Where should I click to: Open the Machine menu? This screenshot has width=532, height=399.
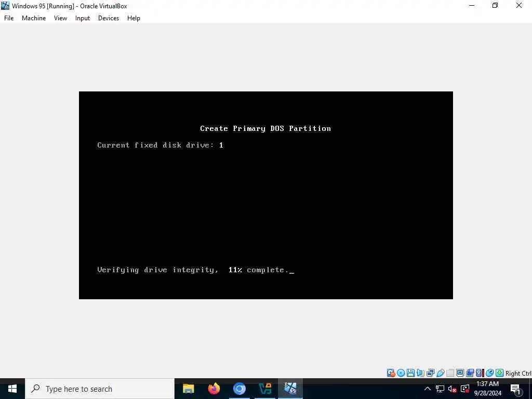click(34, 18)
